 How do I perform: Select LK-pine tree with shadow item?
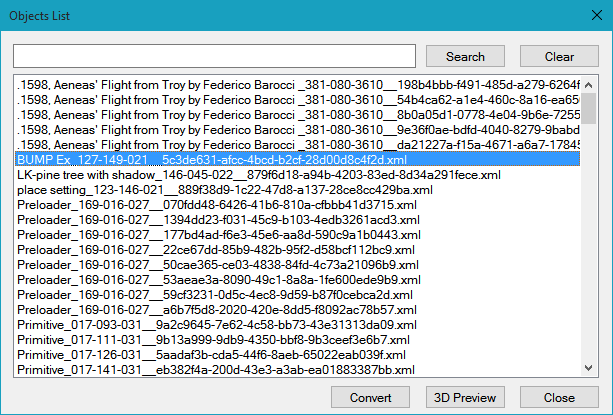(x=258, y=175)
